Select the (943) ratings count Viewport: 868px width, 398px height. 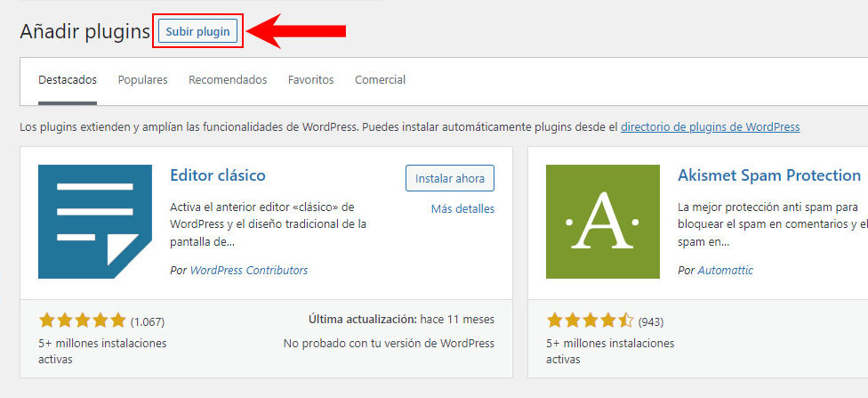pyautogui.click(x=651, y=321)
